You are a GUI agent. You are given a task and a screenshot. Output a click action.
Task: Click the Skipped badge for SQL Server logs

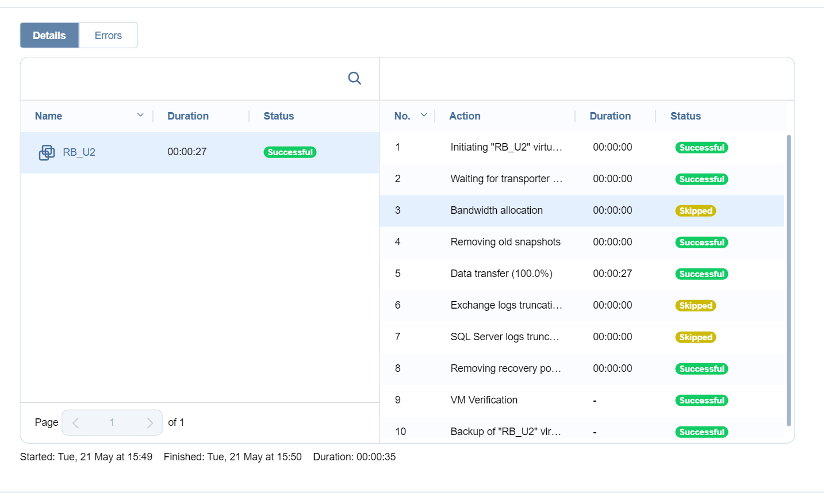click(x=695, y=337)
